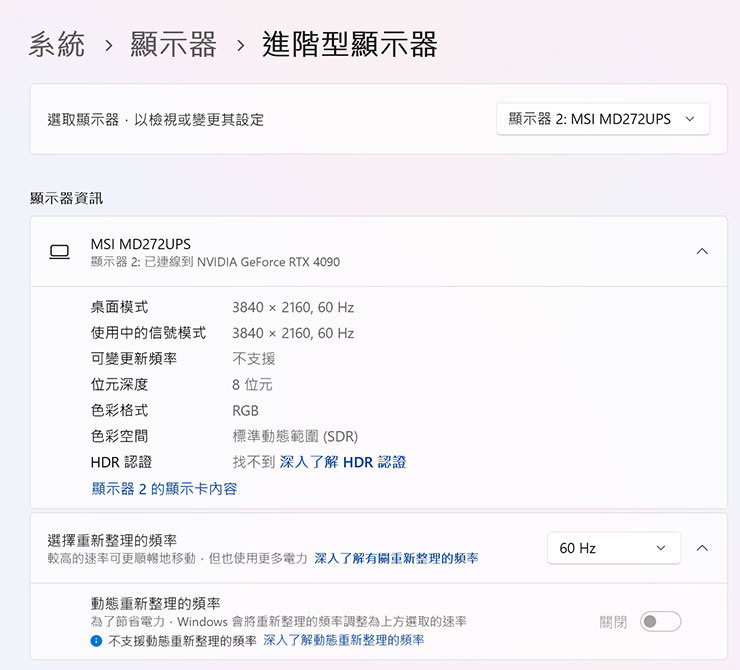
Task: Click the 找不到 HDR certification status text
Action: [254, 462]
